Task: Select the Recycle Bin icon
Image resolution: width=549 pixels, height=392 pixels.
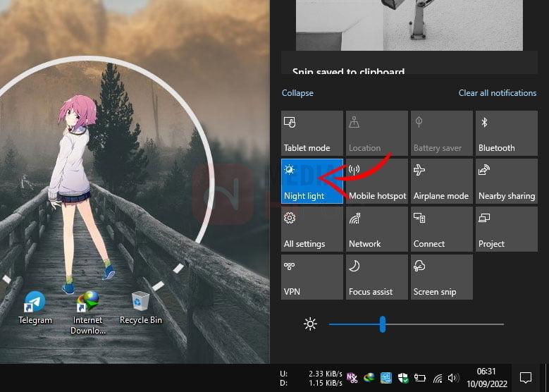Action: [141, 307]
